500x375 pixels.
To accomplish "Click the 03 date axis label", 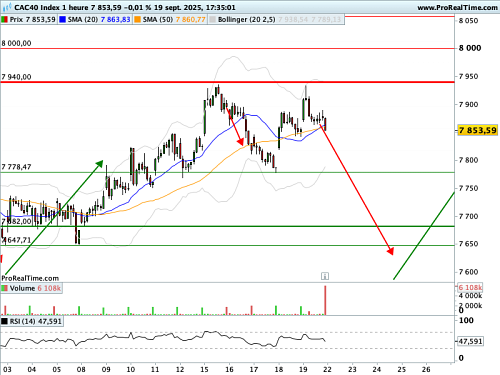I will pos(7,369).
